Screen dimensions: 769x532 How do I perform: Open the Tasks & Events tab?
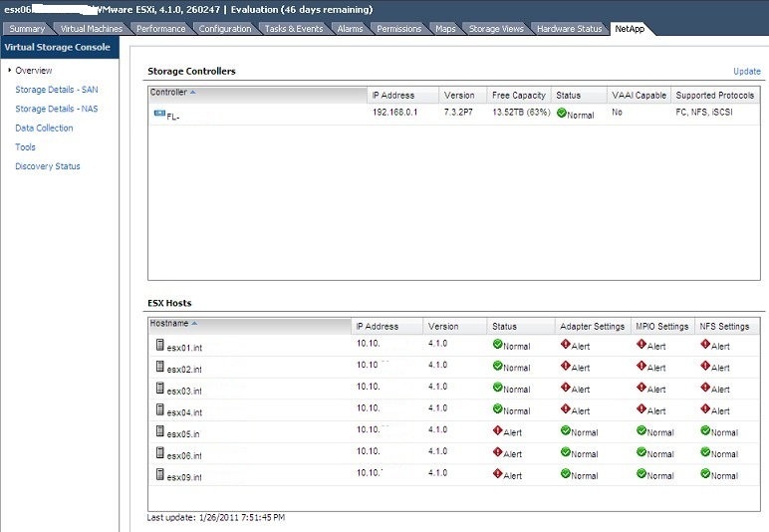294,29
